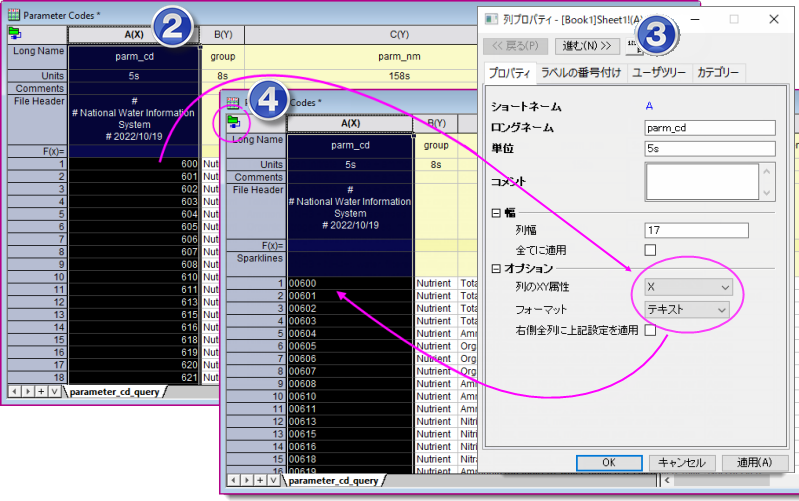Image resolution: width=799 pixels, height=501 pixels.
Task: Select B(Y) column header in front worksheet
Action: point(436,123)
